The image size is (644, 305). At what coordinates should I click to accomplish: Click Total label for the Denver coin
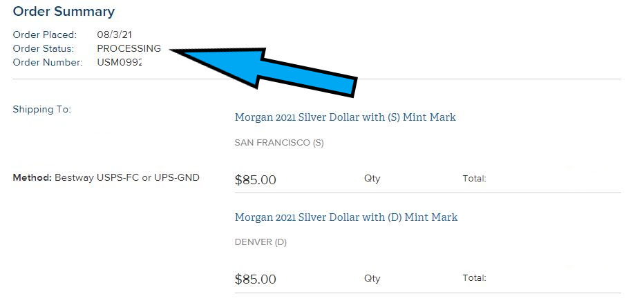(x=475, y=278)
